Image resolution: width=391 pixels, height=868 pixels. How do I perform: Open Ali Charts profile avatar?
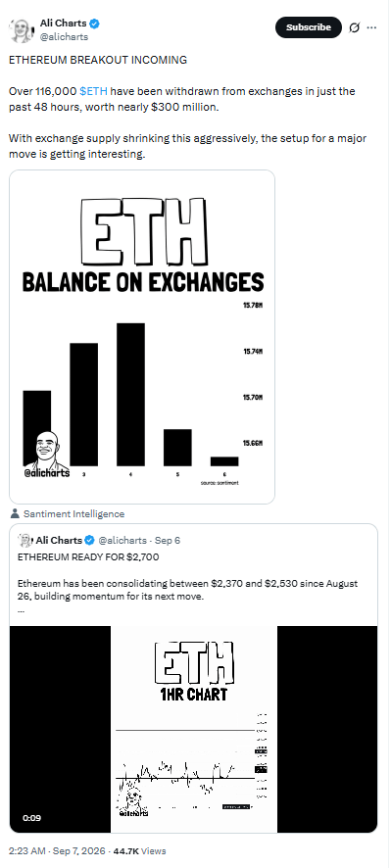(x=22, y=30)
